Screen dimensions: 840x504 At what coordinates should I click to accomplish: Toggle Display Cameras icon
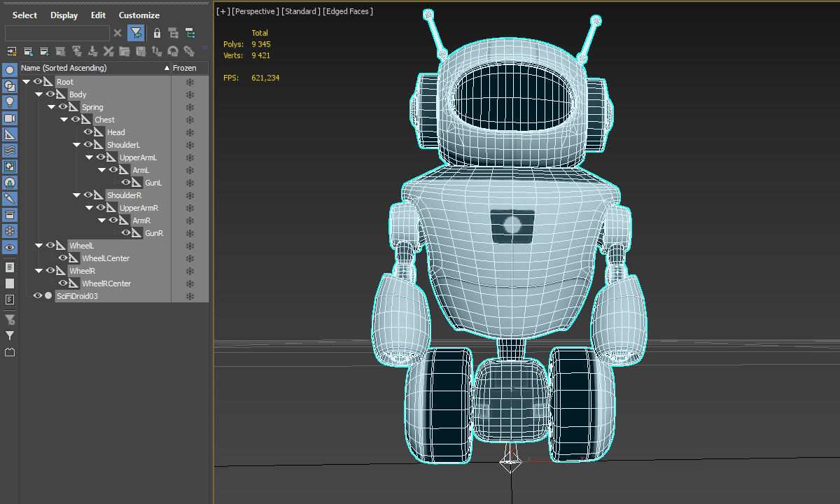click(10, 118)
